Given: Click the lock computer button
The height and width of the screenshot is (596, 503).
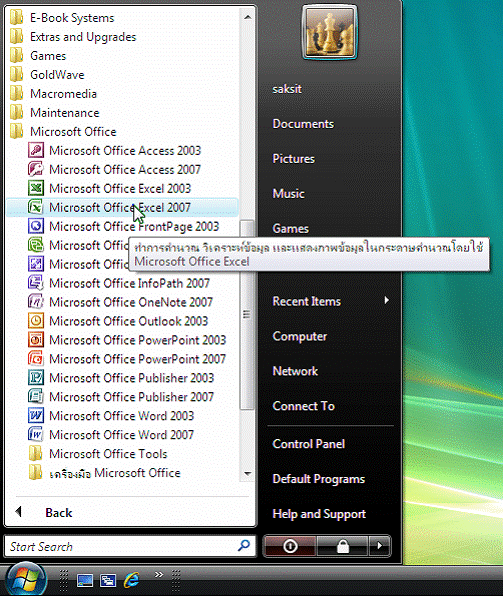Looking at the screenshot, I should click(343, 546).
